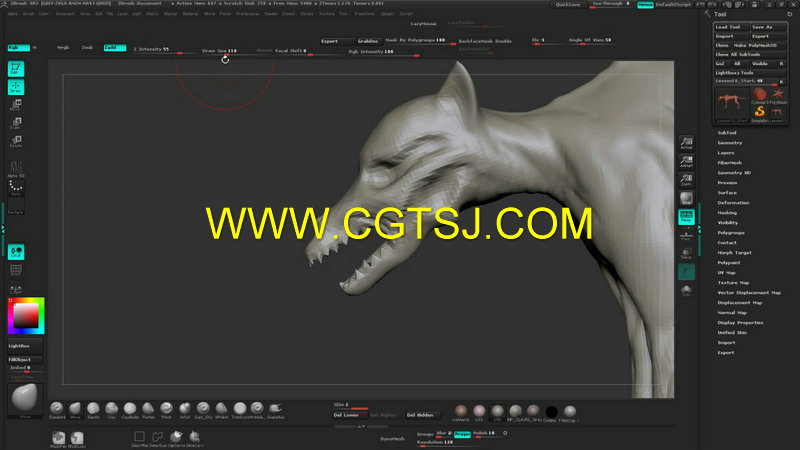Expand the Geometry section
Screen dimensions: 800x450
[730, 143]
